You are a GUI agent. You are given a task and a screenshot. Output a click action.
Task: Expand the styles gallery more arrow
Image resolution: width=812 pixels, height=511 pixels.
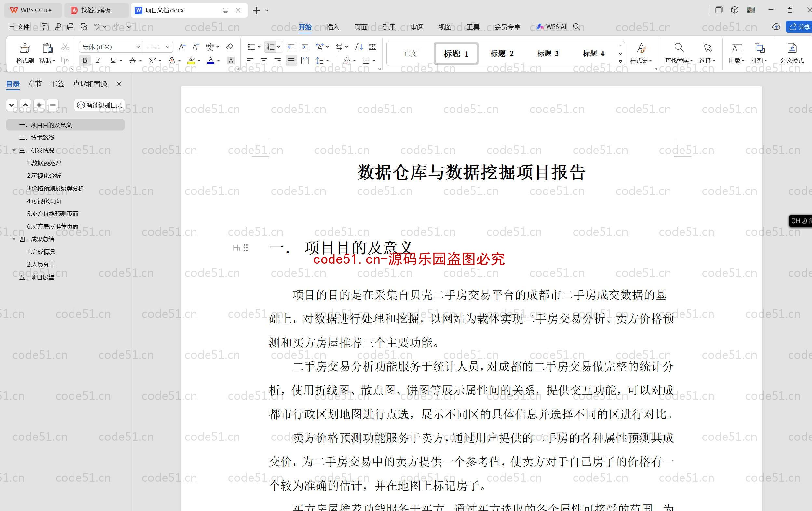point(620,62)
